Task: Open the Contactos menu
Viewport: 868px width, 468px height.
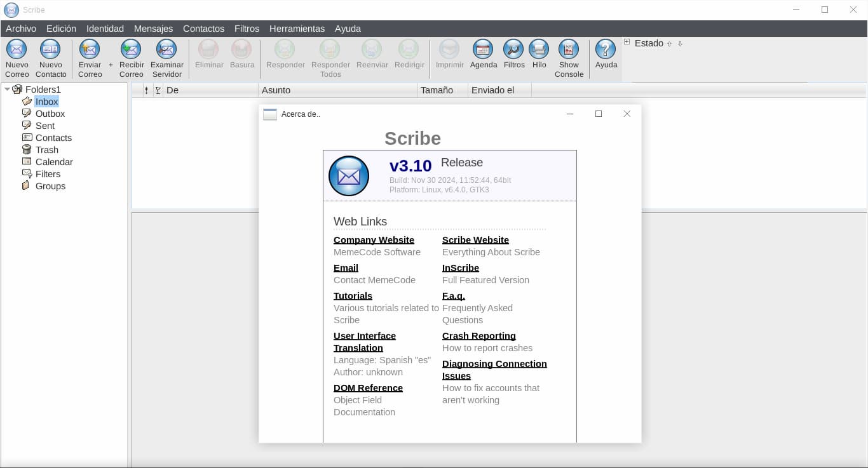Action: click(203, 29)
